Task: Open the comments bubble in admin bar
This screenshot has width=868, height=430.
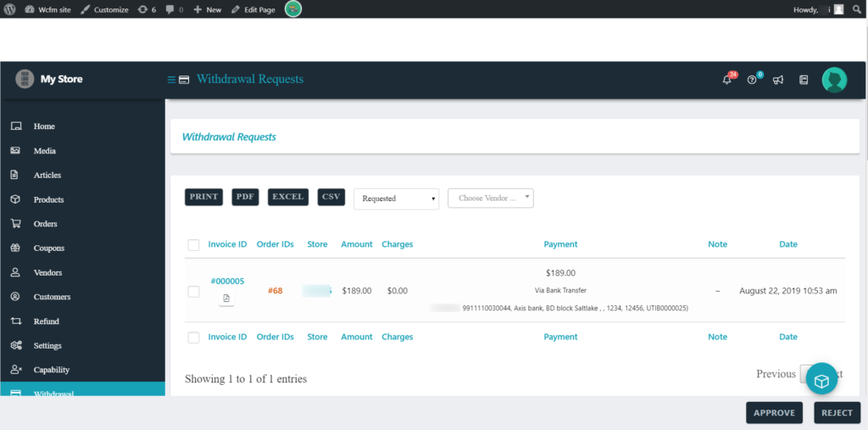Action: pos(175,9)
